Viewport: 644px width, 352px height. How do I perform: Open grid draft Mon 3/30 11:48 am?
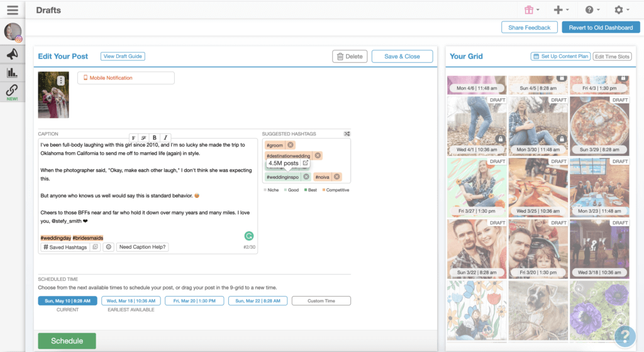coord(538,126)
